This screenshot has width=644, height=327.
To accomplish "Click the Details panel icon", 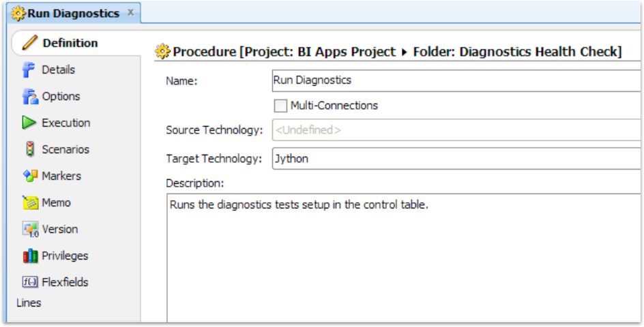I will 29,69.
